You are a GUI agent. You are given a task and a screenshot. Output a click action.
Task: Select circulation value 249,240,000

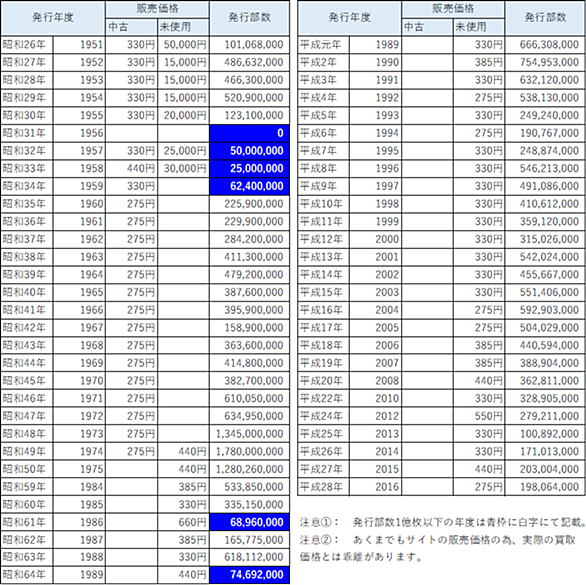click(x=545, y=116)
